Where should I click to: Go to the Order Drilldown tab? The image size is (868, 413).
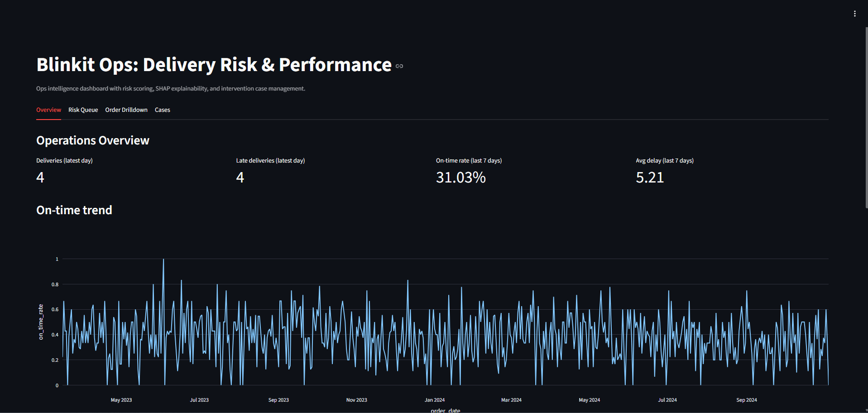tap(126, 110)
